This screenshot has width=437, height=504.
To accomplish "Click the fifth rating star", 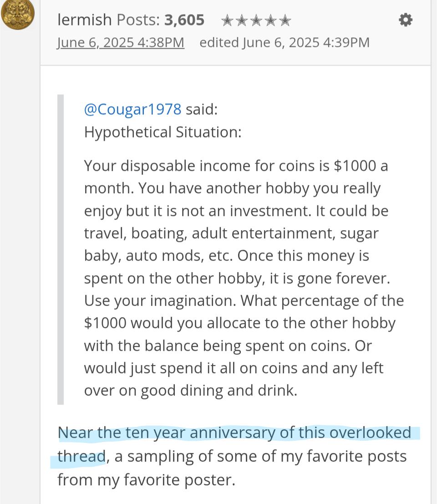I will click(285, 21).
